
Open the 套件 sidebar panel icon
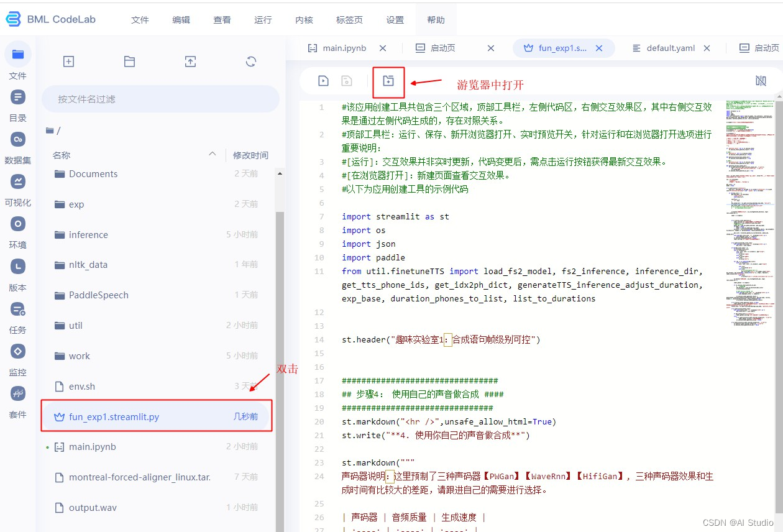(18, 393)
